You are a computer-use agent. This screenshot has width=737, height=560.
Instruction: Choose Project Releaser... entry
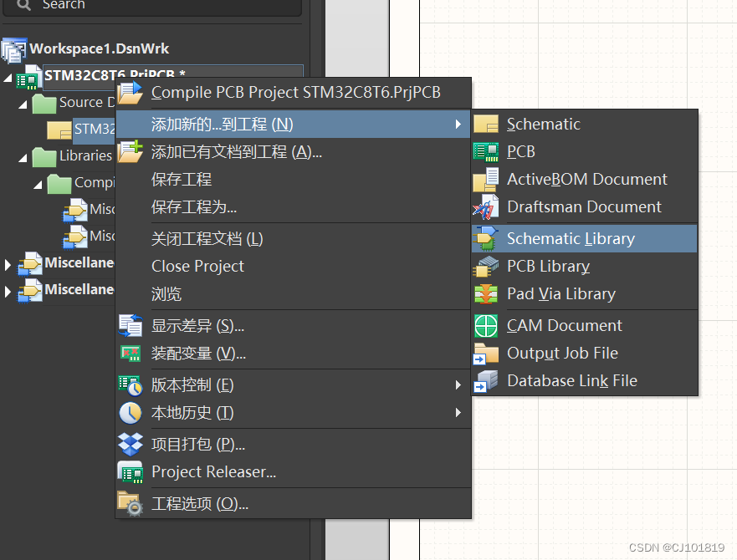pos(294,472)
